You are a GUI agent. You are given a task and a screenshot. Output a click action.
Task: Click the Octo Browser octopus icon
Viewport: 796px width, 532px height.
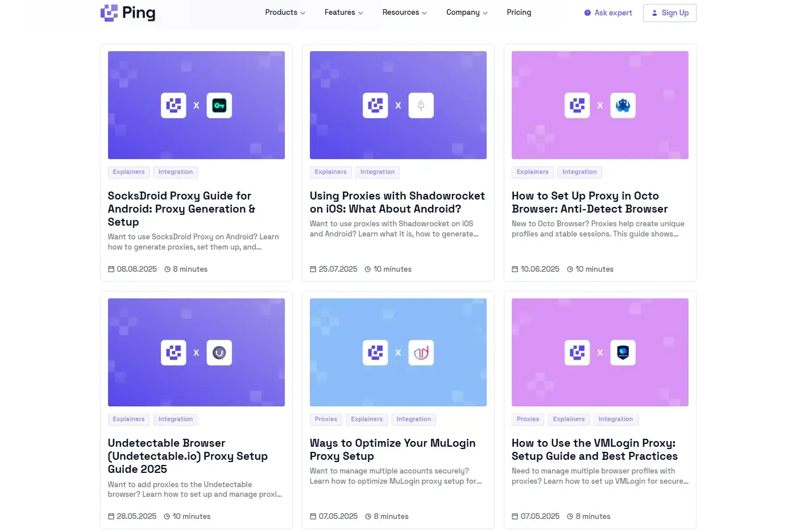click(623, 105)
